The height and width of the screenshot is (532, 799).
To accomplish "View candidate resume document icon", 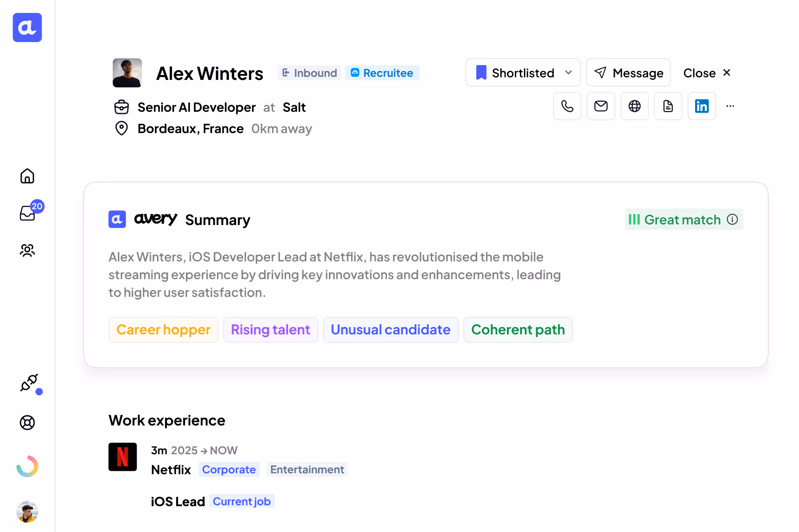I will pos(668,106).
